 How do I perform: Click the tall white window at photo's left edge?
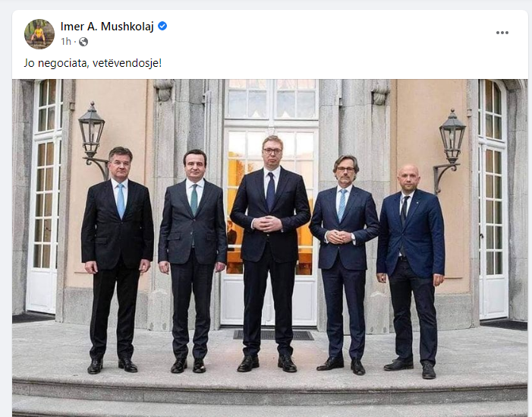45,195
